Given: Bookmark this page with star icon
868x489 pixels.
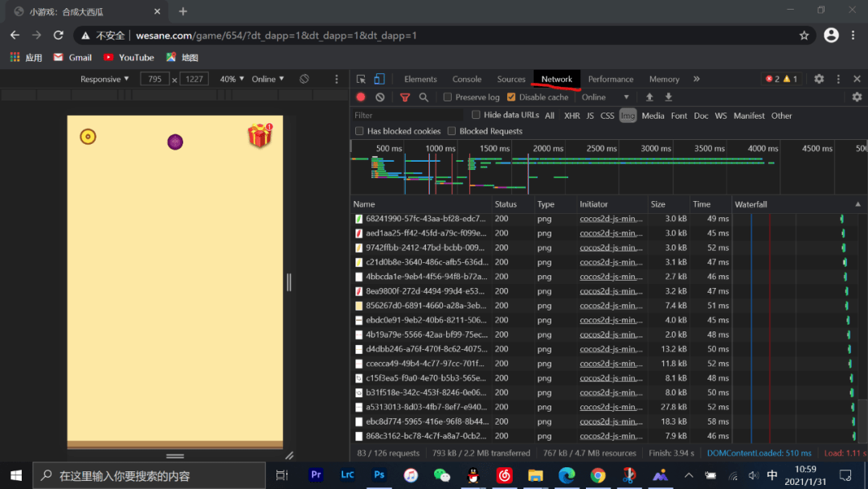Looking at the screenshot, I should point(804,35).
